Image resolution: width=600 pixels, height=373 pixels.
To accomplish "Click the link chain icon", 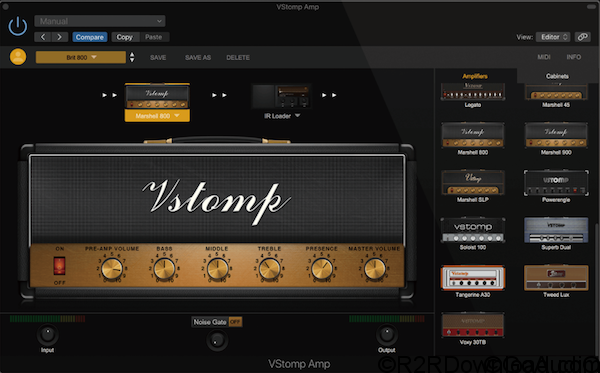I will (582, 37).
